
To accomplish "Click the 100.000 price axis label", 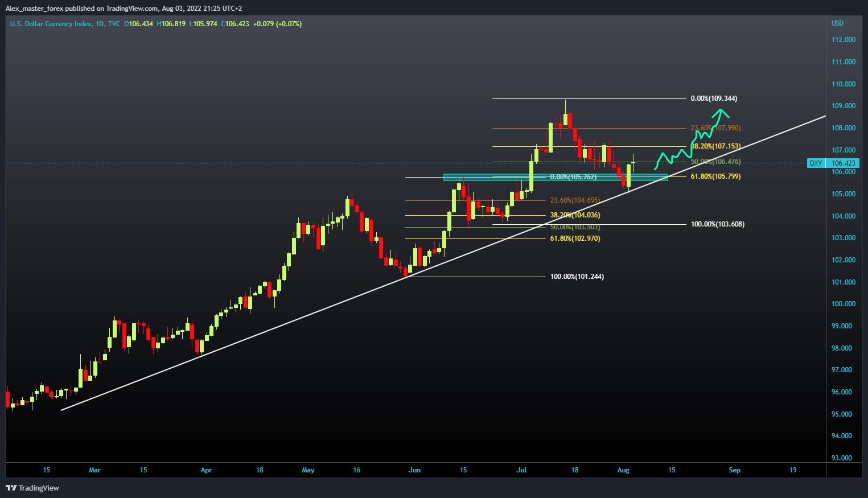I will click(844, 304).
